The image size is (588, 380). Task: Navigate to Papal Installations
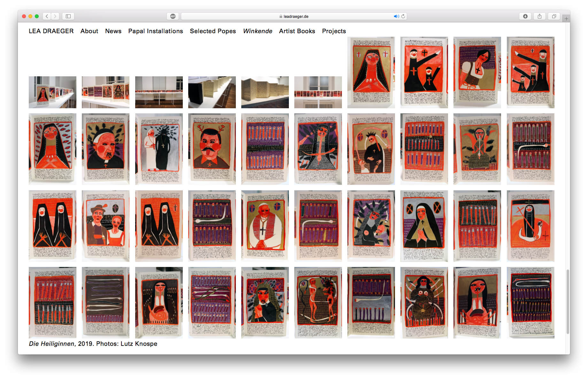(156, 31)
